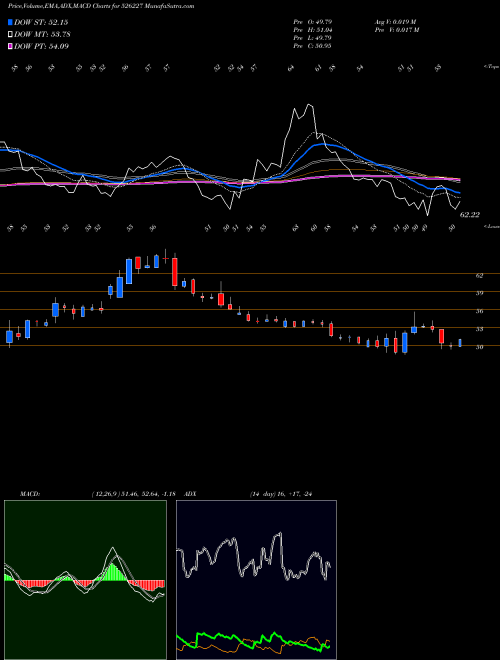Viewport: 500px width, 660px height.
Task: Click the 'MACD:' panel heading
Action: (x=30, y=494)
